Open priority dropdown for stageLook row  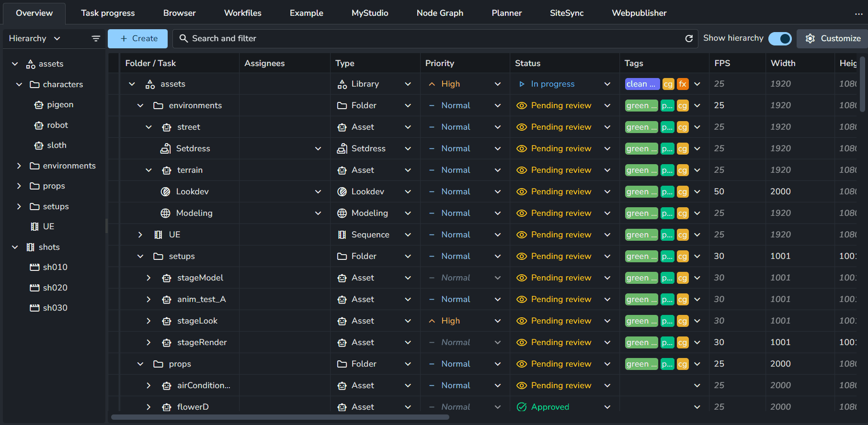[x=497, y=321]
